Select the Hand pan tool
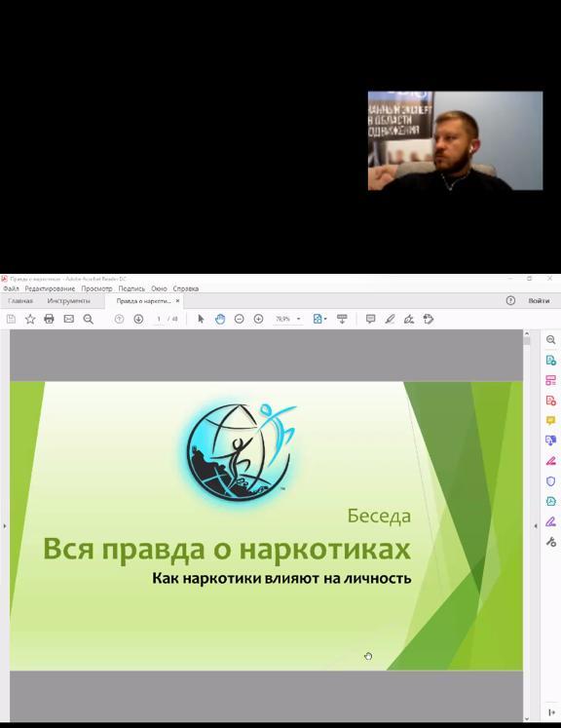The height and width of the screenshot is (728, 561). point(220,319)
